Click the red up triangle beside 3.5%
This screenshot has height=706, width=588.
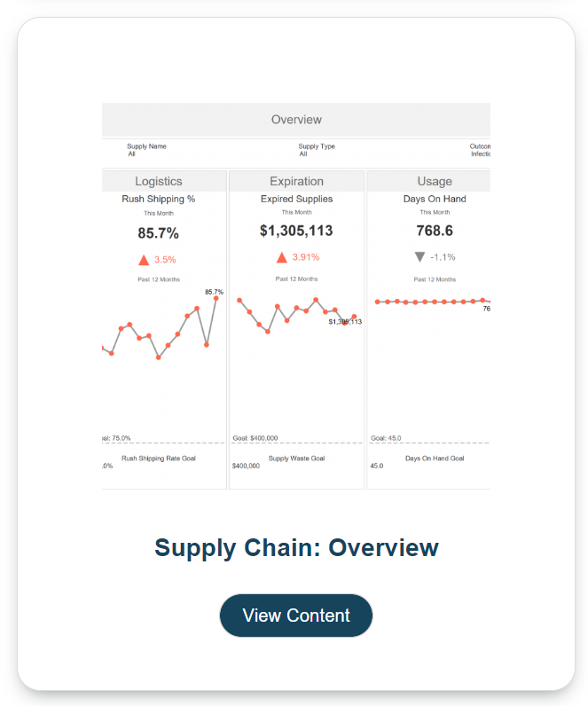[144, 259]
